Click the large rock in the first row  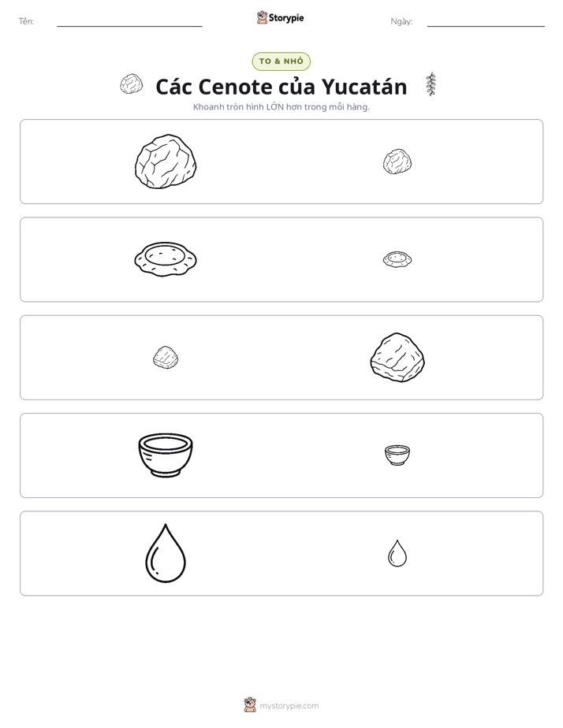click(166, 162)
